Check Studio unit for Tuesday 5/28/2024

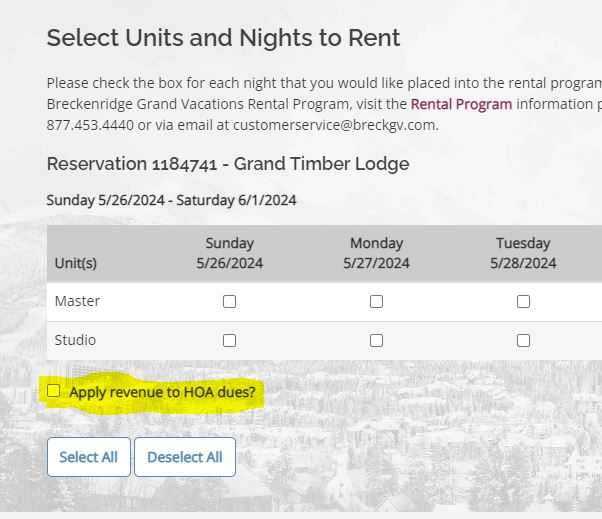click(x=523, y=340)
